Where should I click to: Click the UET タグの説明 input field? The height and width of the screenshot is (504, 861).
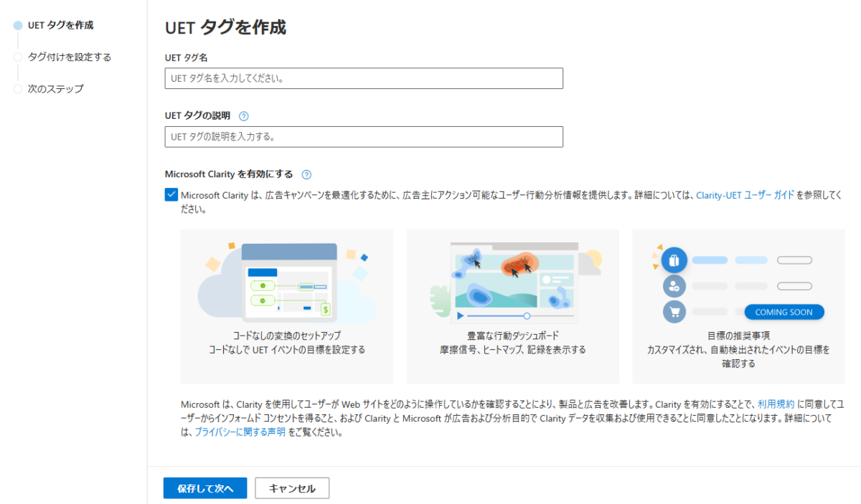tap(364, 137)
